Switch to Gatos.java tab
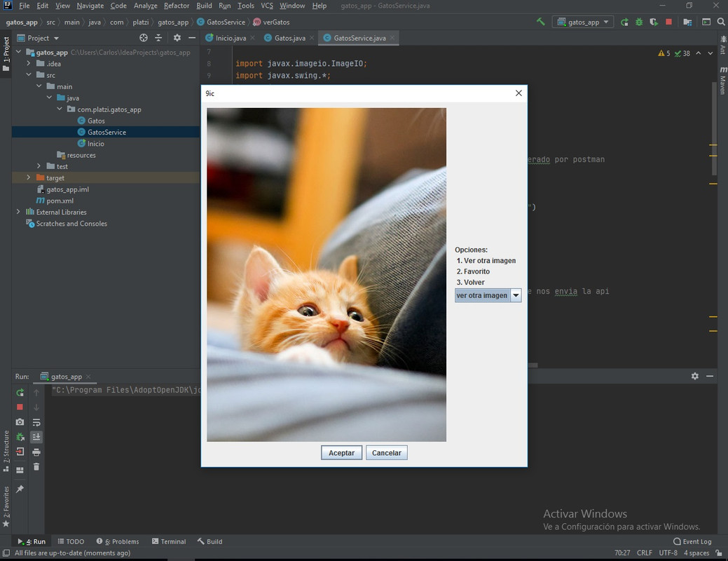 289,38
